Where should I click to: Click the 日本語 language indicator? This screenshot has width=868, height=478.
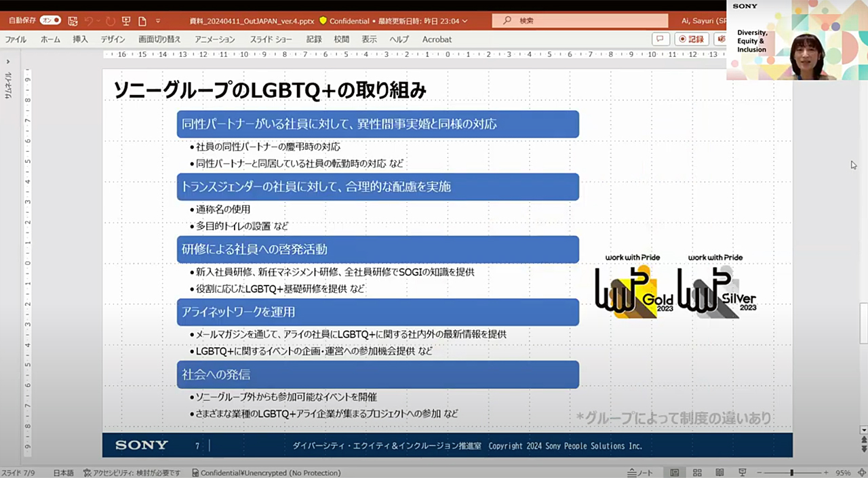coord(63,473)
